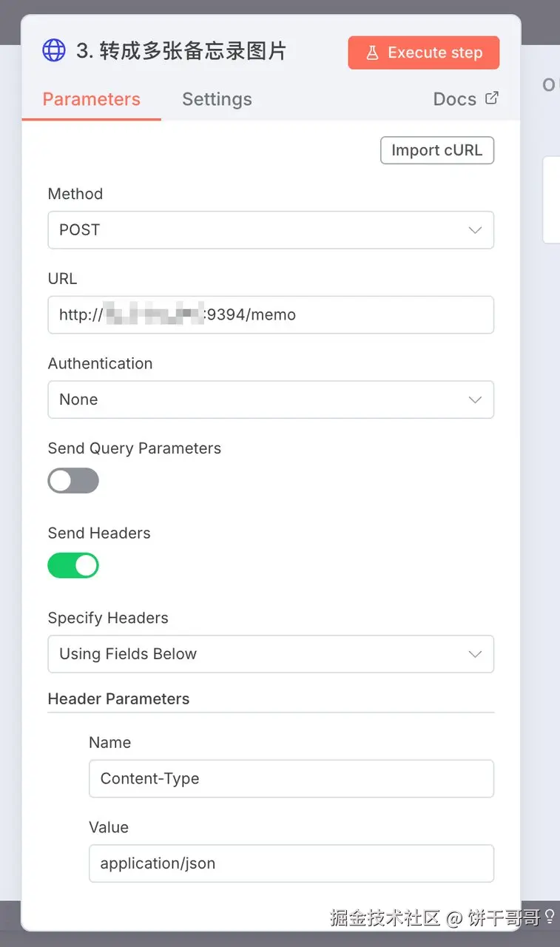This screenshot has width=560, height=947.
Task: Open the Authentication dropdown showing None
Action: [x=270, y=400]
